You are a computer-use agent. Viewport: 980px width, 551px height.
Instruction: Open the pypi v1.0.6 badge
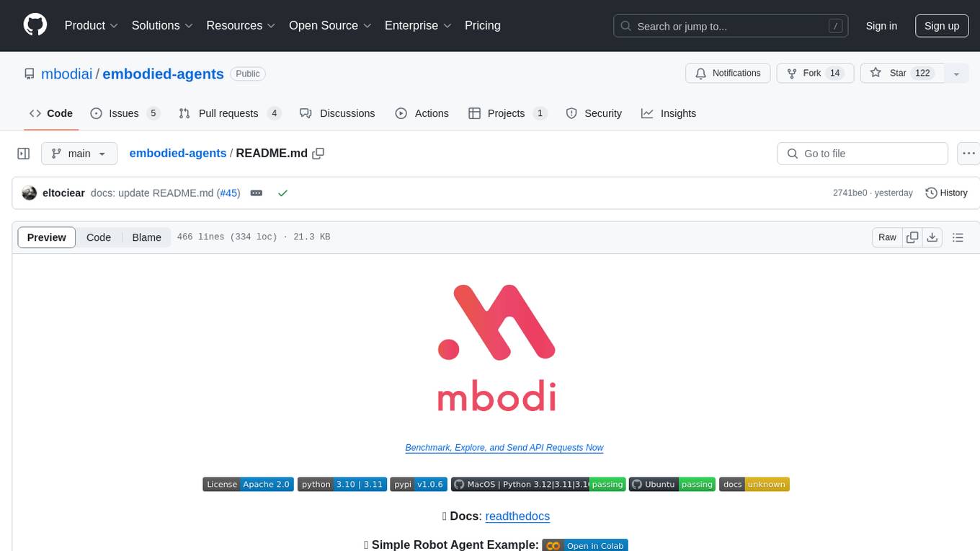click(419, 485)
